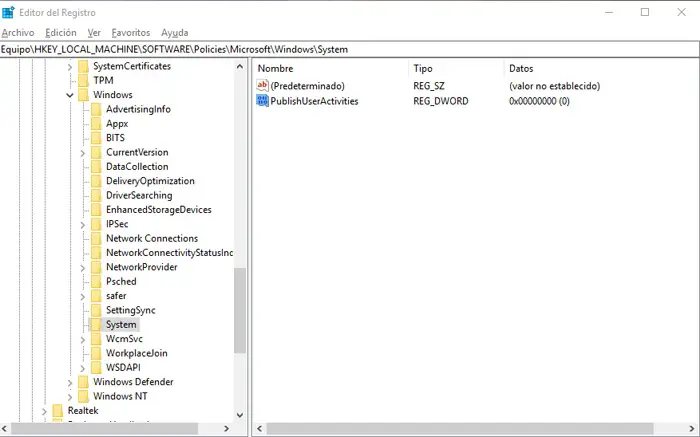Click the (valor no establecido) data cell
Image resolution: width=700 pixels, height=437 pixels.
[554, 86]
